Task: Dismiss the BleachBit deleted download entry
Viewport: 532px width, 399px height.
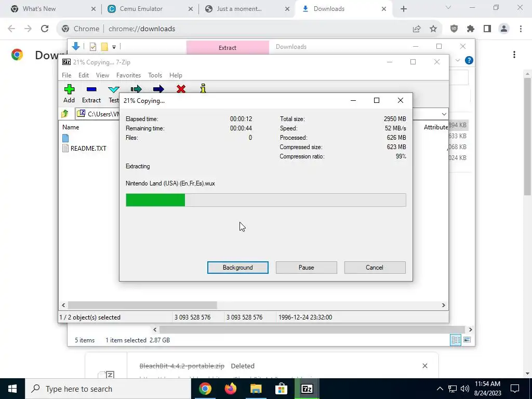Action: [x=425, y=366]
